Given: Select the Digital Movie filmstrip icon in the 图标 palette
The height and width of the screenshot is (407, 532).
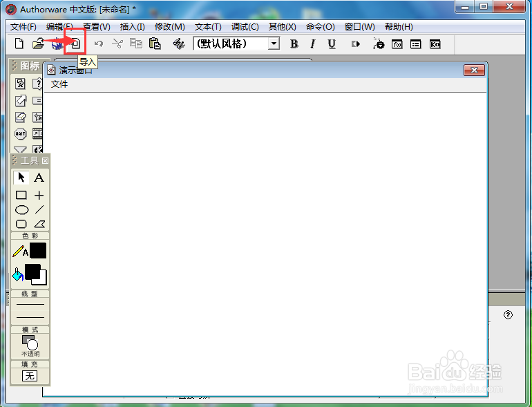Looking at the screenshot, I should 37,133.
